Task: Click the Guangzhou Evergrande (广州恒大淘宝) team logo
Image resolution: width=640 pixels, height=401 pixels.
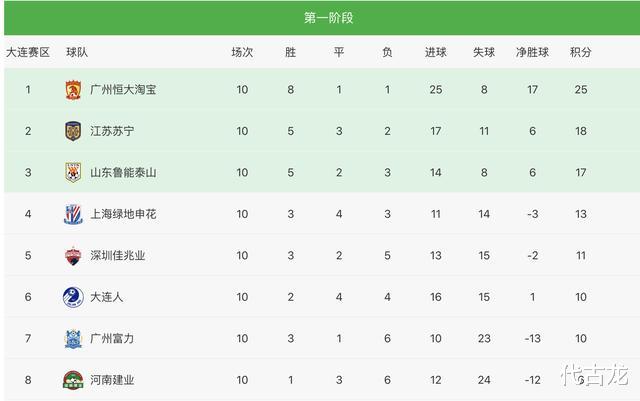Action: [73, 89]
